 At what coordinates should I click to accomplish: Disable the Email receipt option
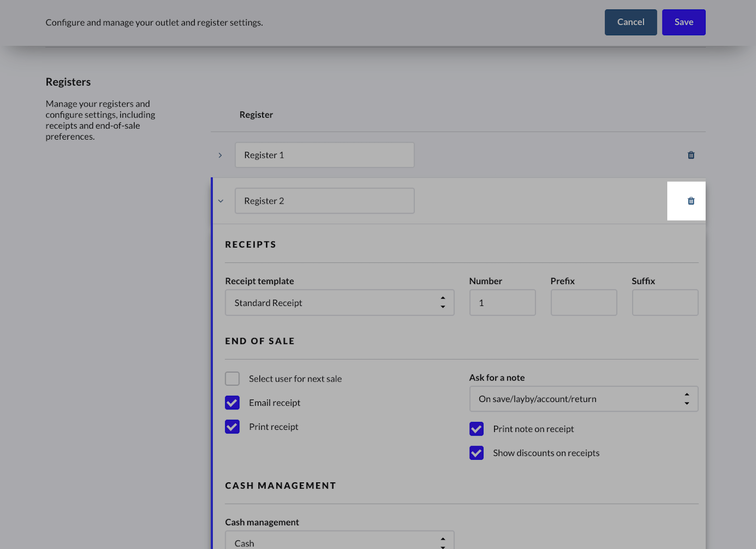[232, 403]
